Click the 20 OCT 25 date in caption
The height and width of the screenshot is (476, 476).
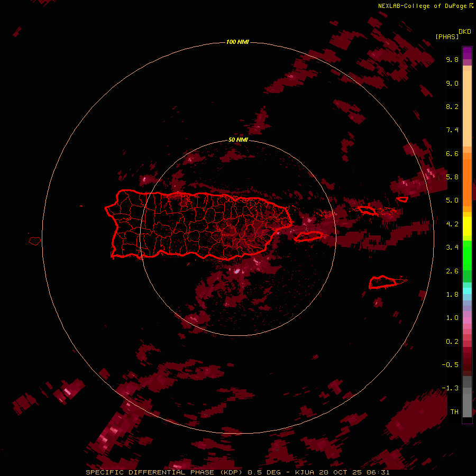click(x=341, y=472)
